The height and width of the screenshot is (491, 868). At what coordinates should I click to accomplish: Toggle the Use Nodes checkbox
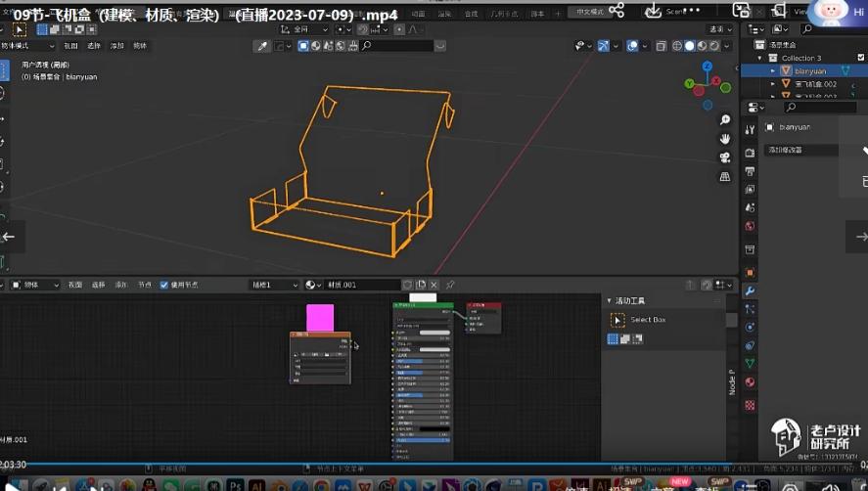pos(164,285)
